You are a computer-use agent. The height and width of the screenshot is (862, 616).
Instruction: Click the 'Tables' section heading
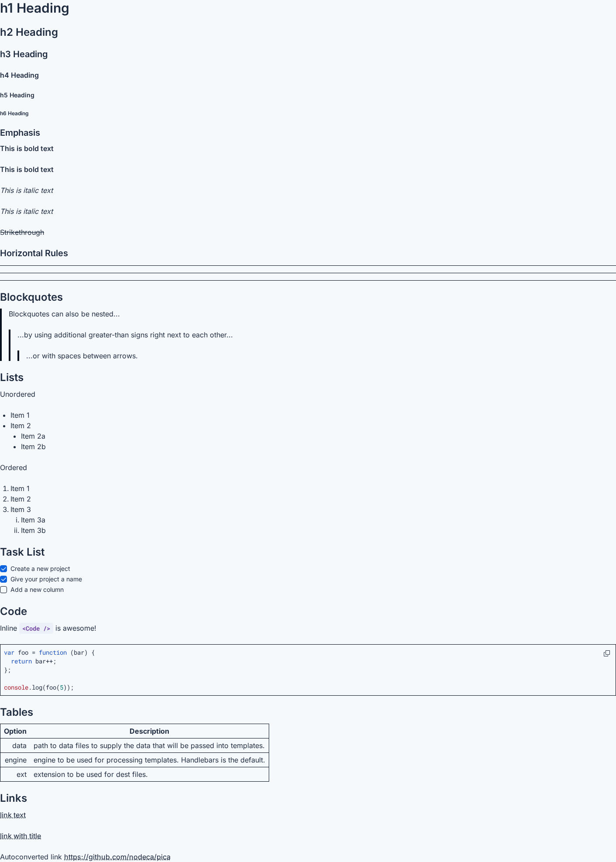[17, 712]
